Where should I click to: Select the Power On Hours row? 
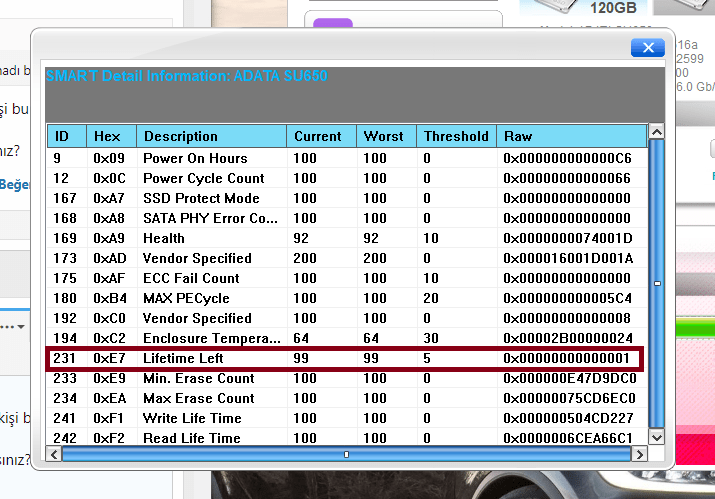pyautogui.click(x=347, y=158)
